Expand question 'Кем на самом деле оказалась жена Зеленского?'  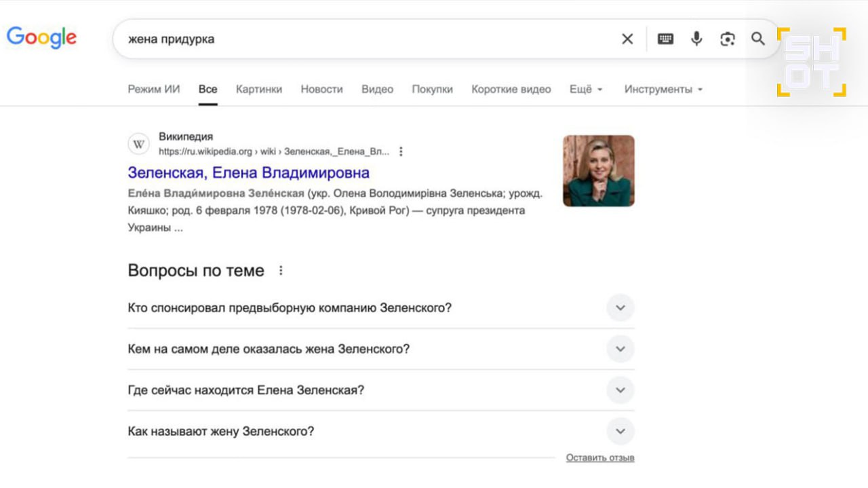(x=620, y=350)
